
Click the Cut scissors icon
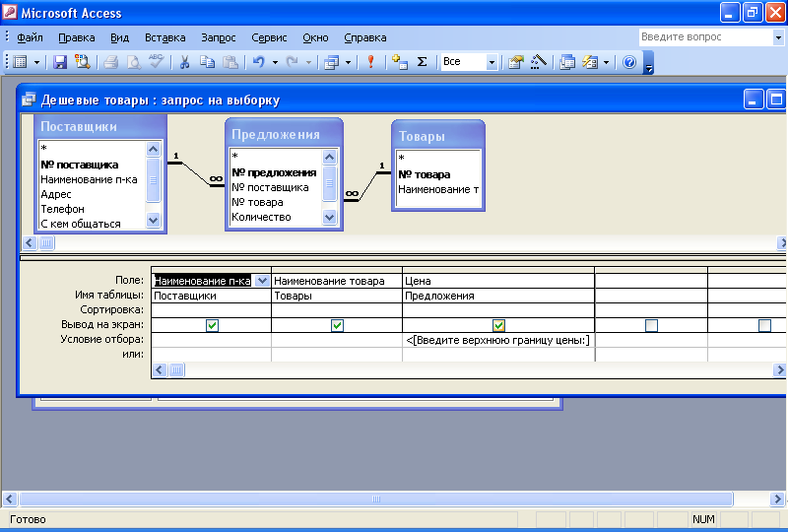click(183, 62)
